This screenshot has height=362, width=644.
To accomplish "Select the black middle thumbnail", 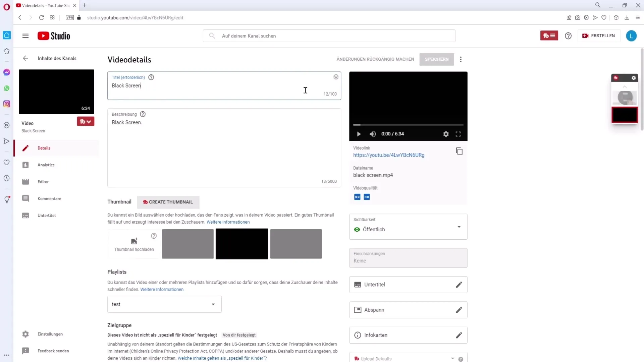I will [x=242, y=244].
